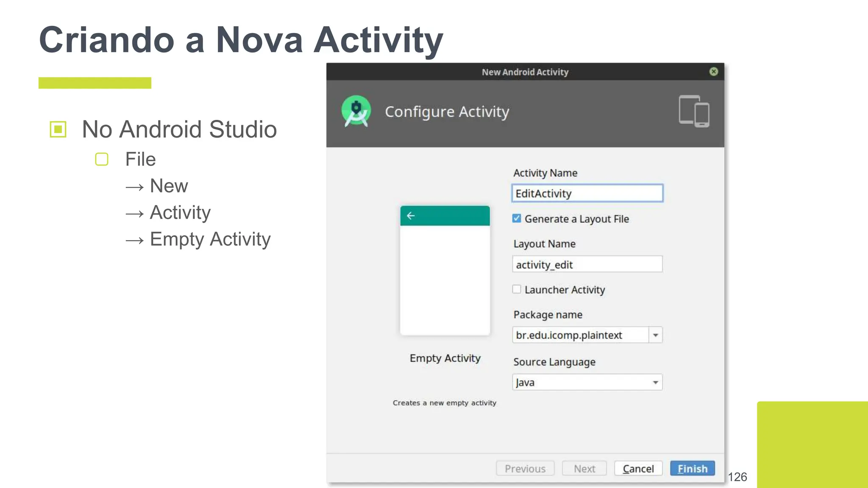Click the Activity Name field EditActivity

point(587,193)
